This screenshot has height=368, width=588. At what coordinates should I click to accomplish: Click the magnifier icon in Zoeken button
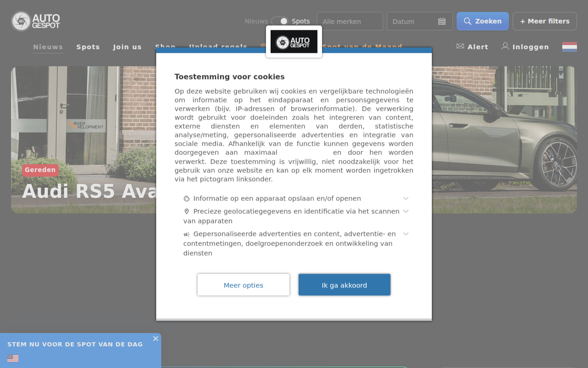pos(468,21)
